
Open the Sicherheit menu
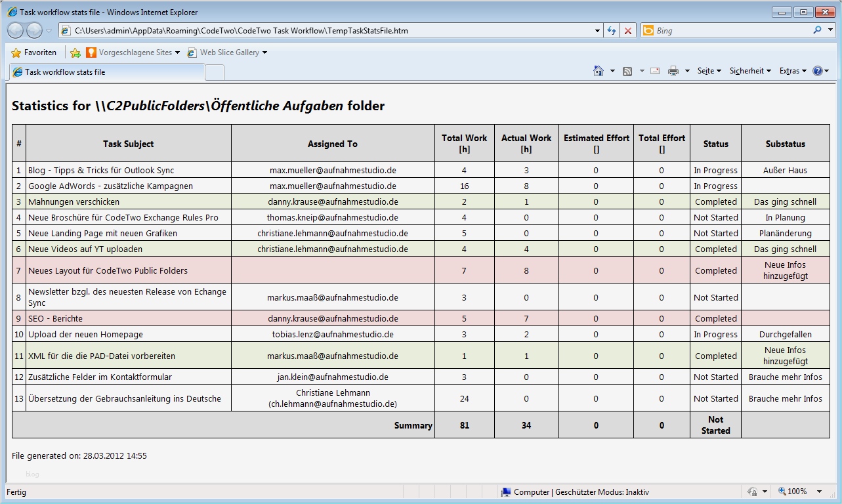click(x=748, y=70)
